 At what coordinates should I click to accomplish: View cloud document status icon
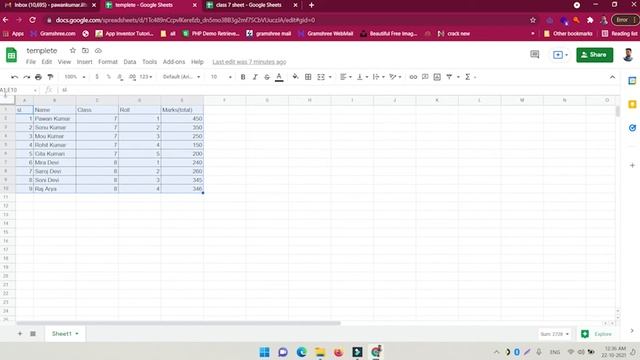click(x=98, y=51)
